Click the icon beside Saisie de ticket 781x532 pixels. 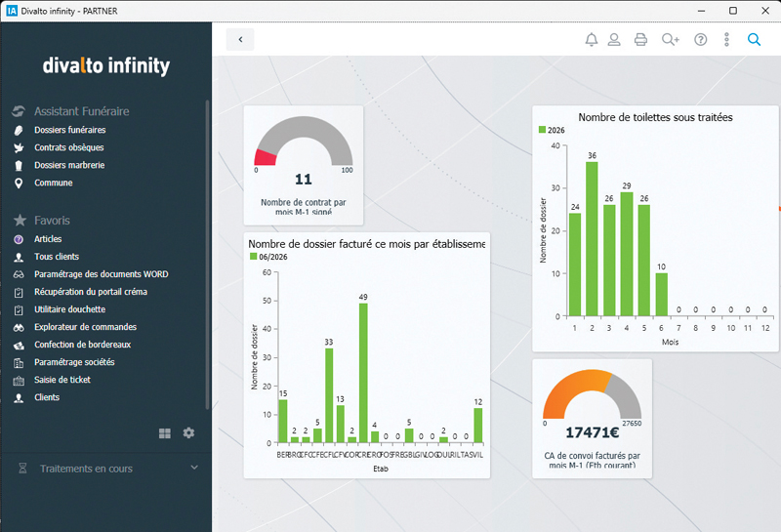point(19,381)
